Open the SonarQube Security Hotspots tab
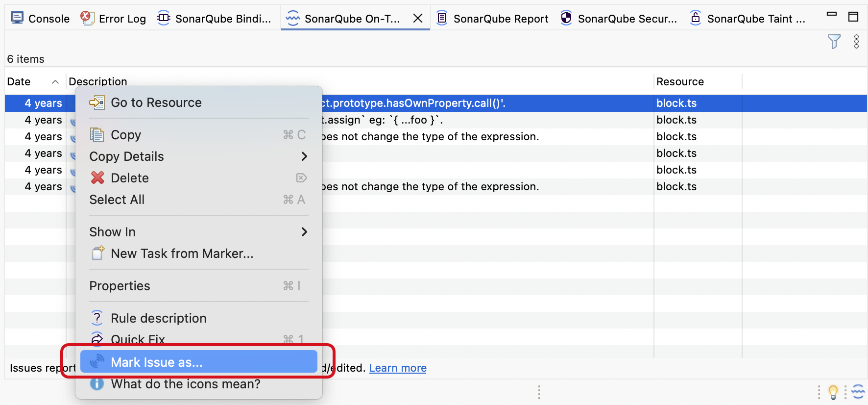868x405 pixels. 619,19
